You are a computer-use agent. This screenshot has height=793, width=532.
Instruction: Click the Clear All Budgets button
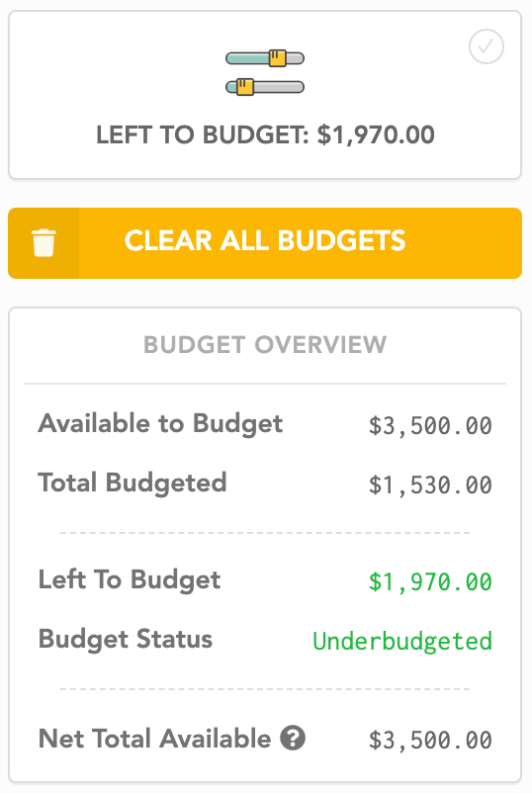pyautogui.click(x=265, y=243)
